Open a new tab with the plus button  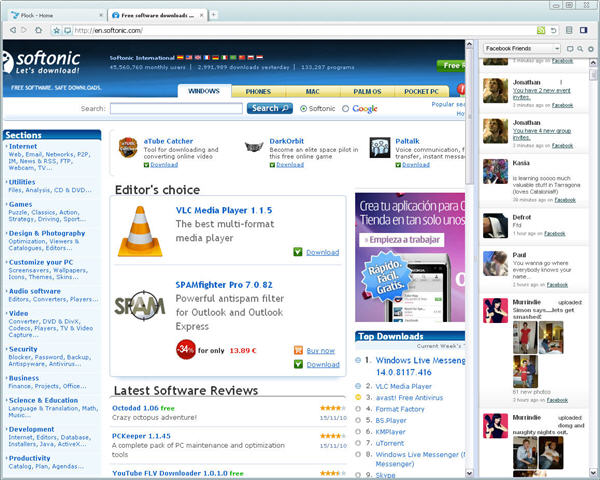[x=214, y=15]
